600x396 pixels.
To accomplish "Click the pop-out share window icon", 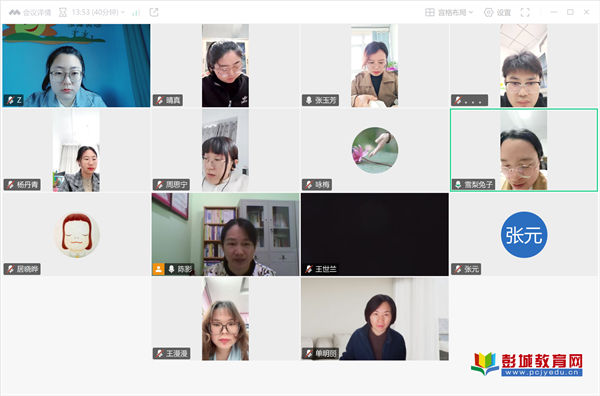I will [154, 13].
